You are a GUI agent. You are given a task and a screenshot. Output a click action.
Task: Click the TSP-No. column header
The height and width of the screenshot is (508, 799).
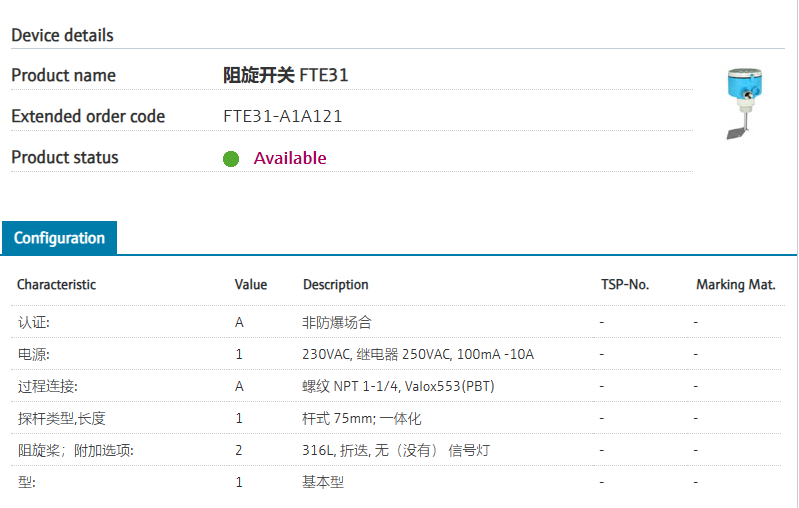(x=625, y=285)
